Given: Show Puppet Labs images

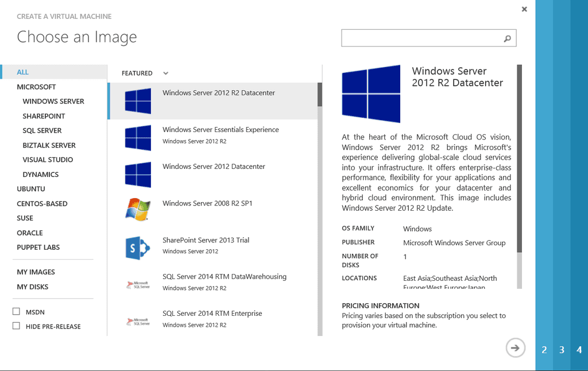Looking at the screenshot, I should click(x=38, y=247).
